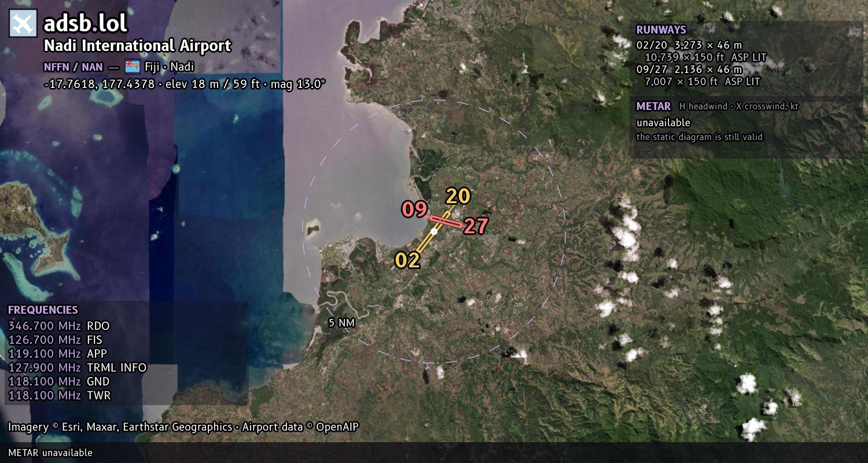Click the Airport data © OpenAIP attribution
The height and width of the screenshot is (463, 868).
[x=300, y=427]
